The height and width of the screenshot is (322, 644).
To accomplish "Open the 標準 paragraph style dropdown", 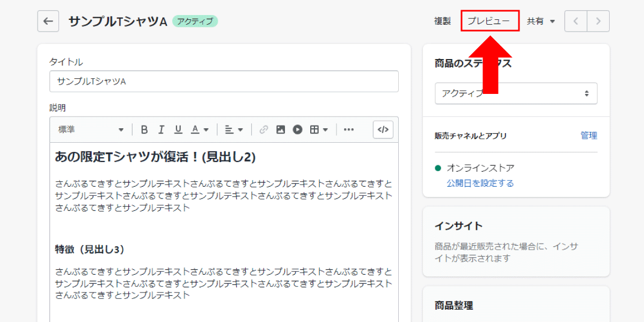I will pyautogui.click(x=91, y=129).
